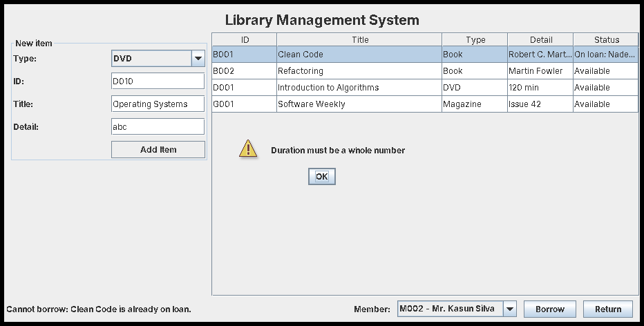Image resolution: width=644 pixels, height=326 pixels.
Task: Click the Robert C. Mart... detail cell
Action: click(540, 54)
